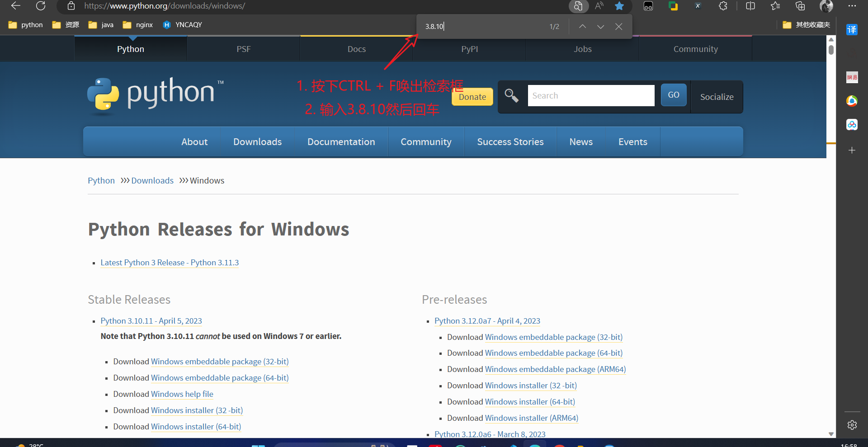This screenshot has width=868, height=447.
Task: Jump to previous find result
Action: [x=582, y=27]
